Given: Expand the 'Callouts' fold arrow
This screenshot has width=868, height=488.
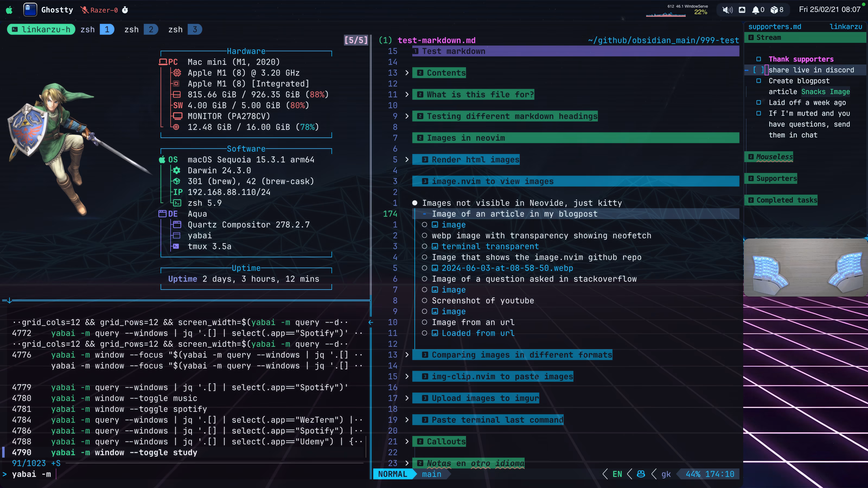Looking at the screenshot, I should tap(407, 442).
